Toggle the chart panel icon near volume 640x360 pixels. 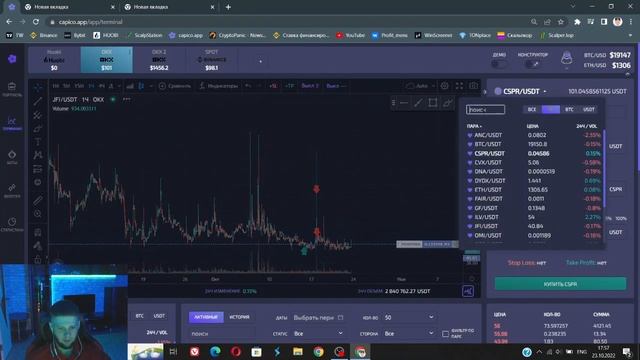[468, 291]
